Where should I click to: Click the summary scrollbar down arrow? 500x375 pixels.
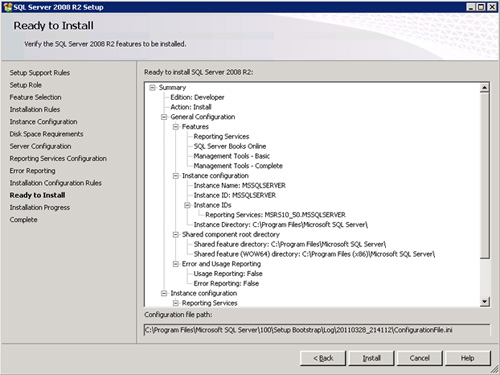(x=485, y=302)
